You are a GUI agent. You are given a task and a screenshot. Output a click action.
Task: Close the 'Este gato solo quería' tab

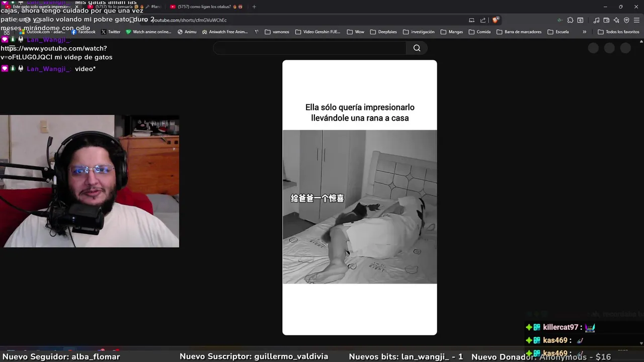[76, 7]
